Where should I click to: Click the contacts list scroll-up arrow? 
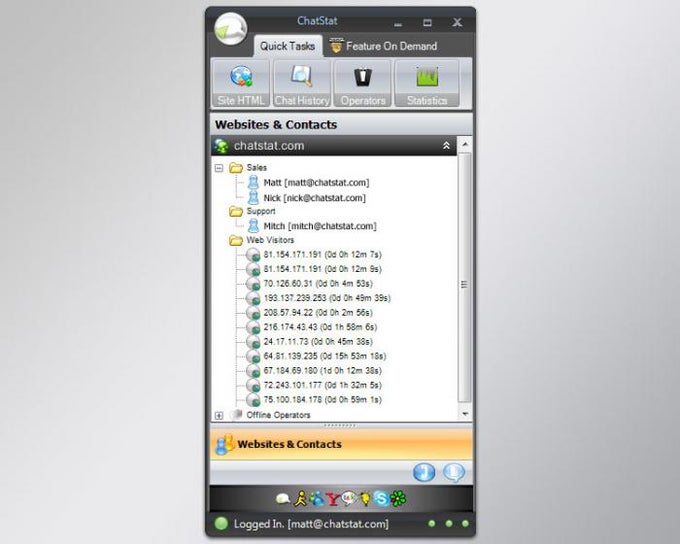coord(465,144)
